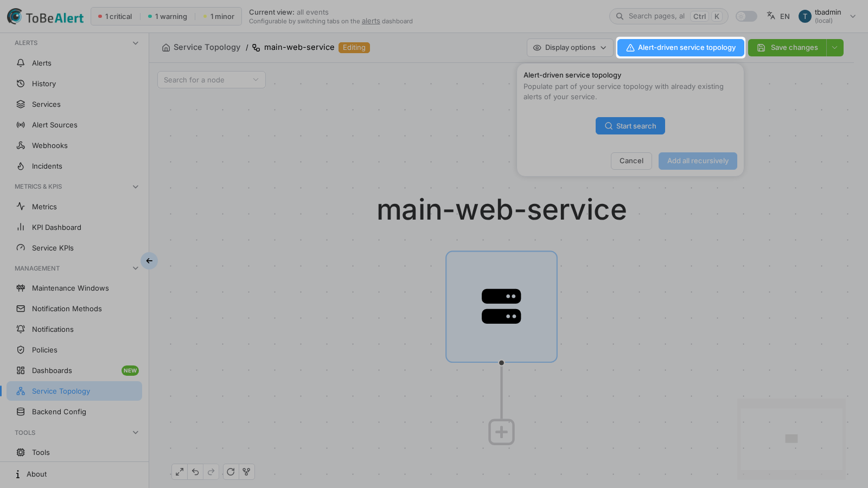The height and width of the screenshot is (488, 868).
Task: Click the ToBeAlert logo
Action: [45, 17]
